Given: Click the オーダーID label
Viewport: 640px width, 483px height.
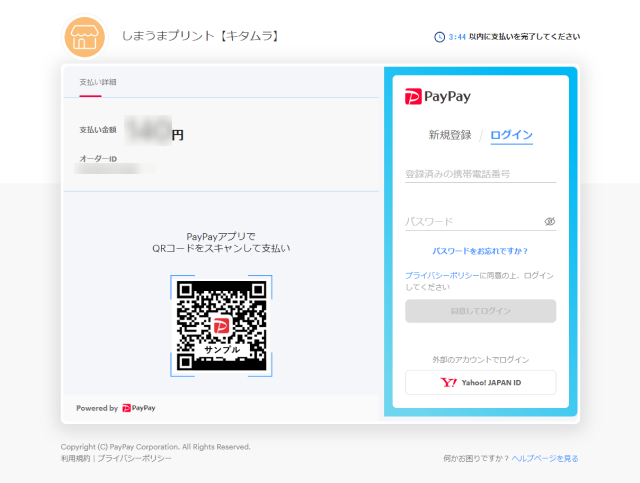Looking at the screenshot, I should tap(98, 159).
